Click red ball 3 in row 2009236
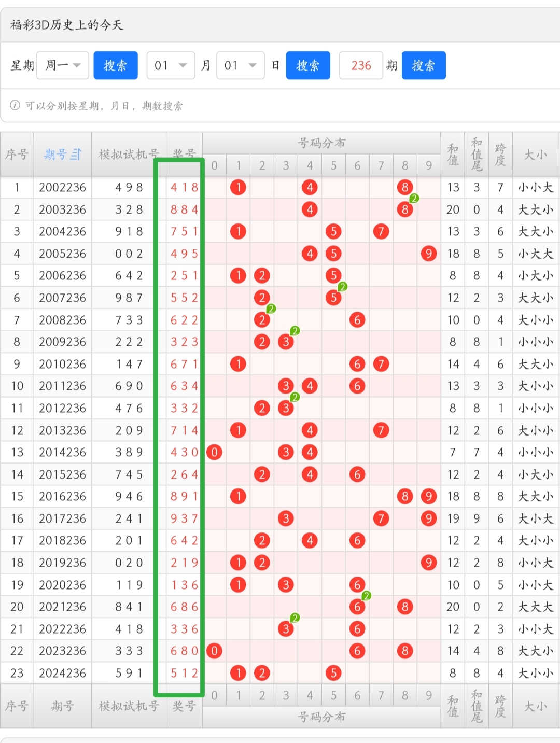This screenshot has height=743, width=560. [x=286, y=342]
